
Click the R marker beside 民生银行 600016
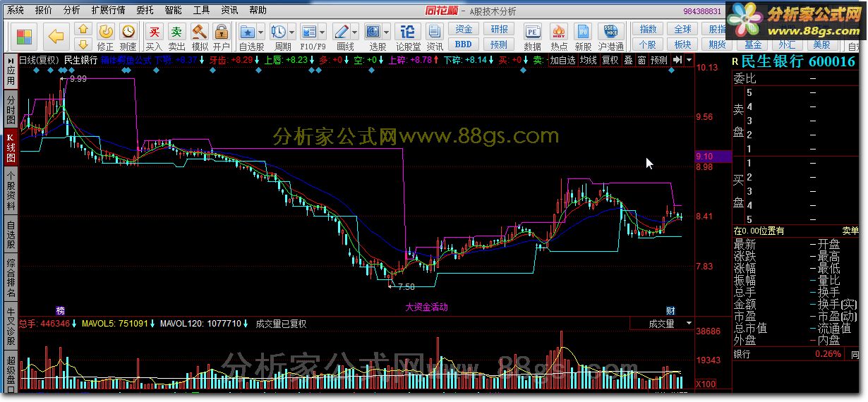[735, 61]
